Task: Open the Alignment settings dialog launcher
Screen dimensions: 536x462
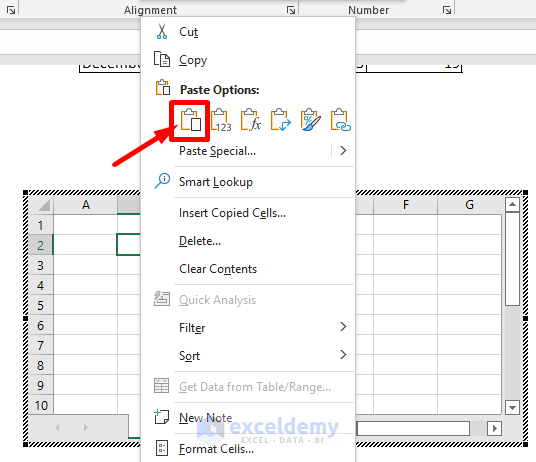Action: coord(291,10)
